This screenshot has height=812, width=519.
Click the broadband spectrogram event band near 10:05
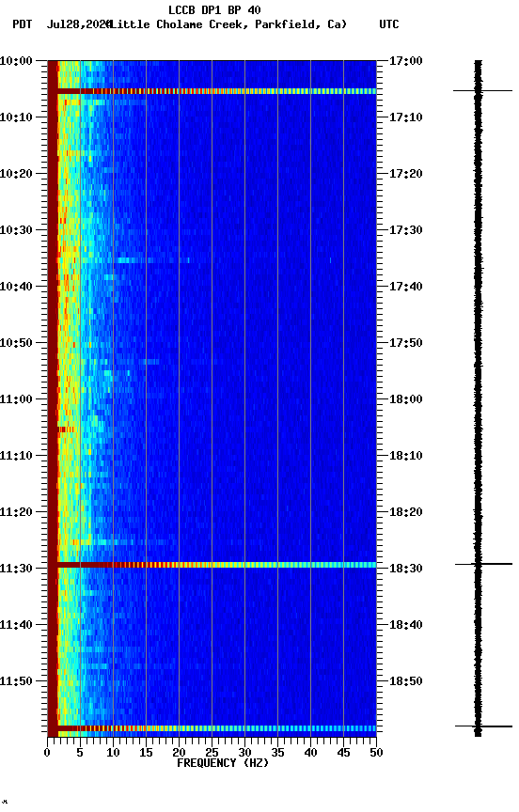click(x=216, y=91)
